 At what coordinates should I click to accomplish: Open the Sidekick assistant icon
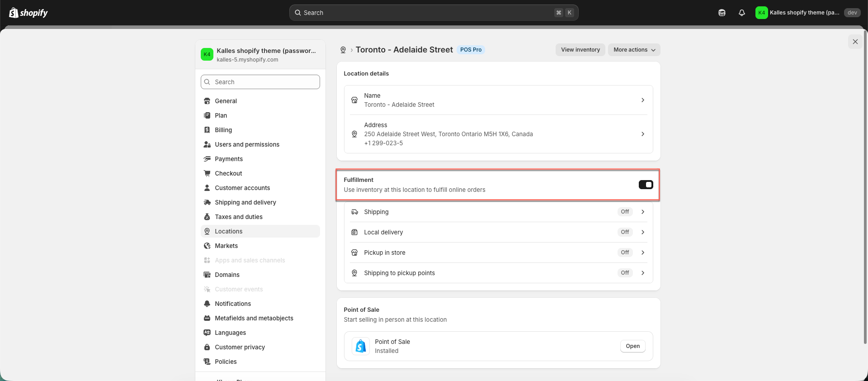coord(722,13)
